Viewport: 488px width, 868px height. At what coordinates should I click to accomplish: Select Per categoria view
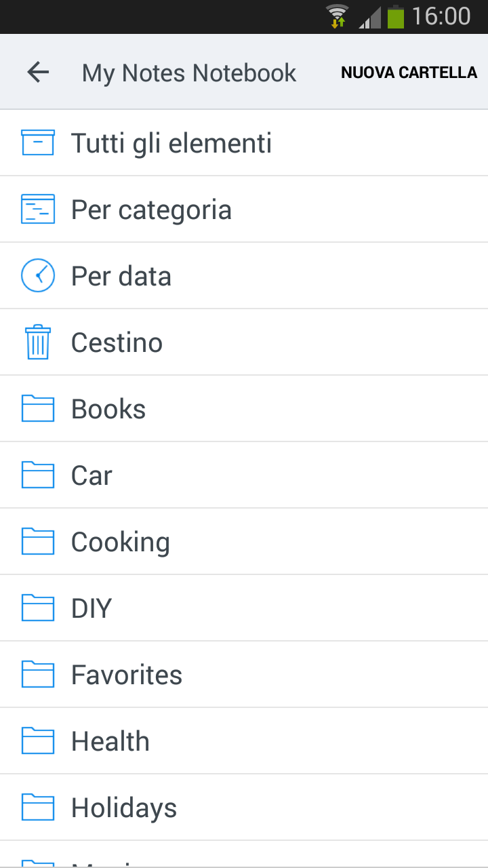click(151, 210)
